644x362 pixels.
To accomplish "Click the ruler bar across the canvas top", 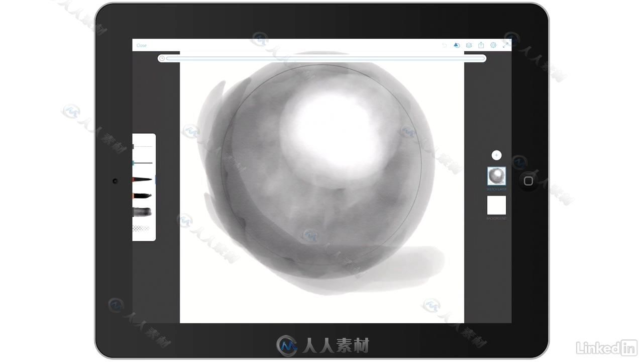I will (x=322, y=58).
